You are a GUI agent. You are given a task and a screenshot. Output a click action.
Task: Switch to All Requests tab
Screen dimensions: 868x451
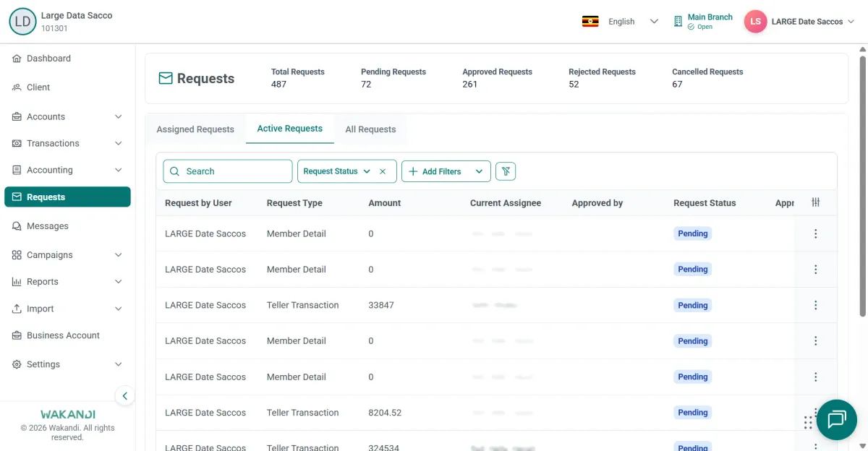point(370,129)
